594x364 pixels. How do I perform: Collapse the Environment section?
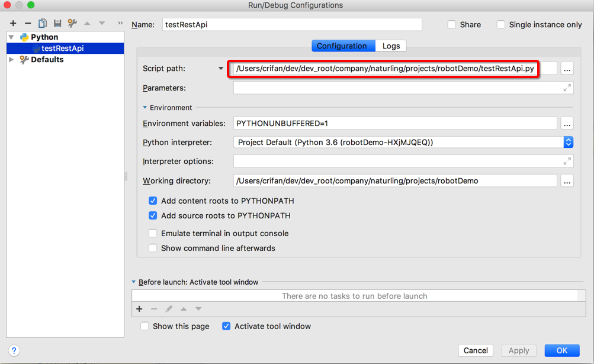click(145, 108)
